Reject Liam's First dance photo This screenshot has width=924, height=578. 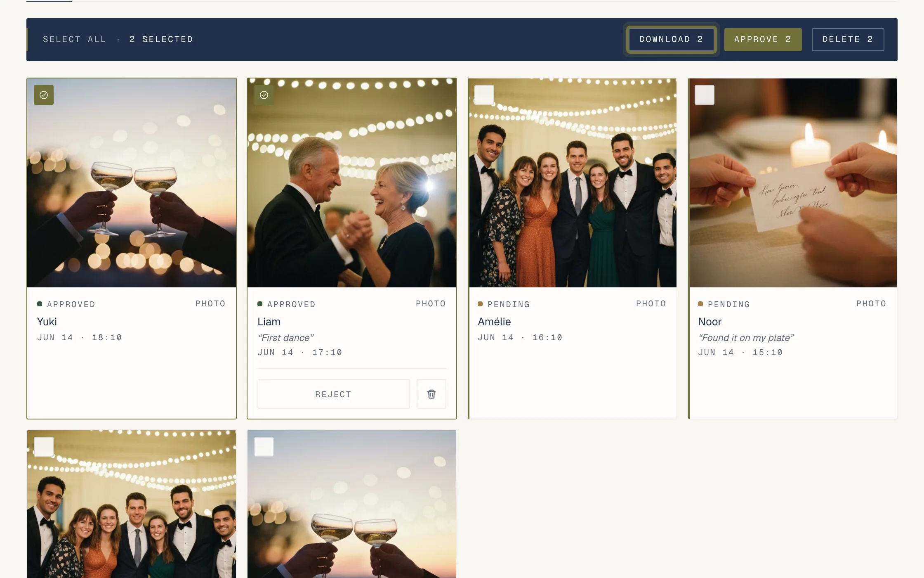[x=333, y=394]
